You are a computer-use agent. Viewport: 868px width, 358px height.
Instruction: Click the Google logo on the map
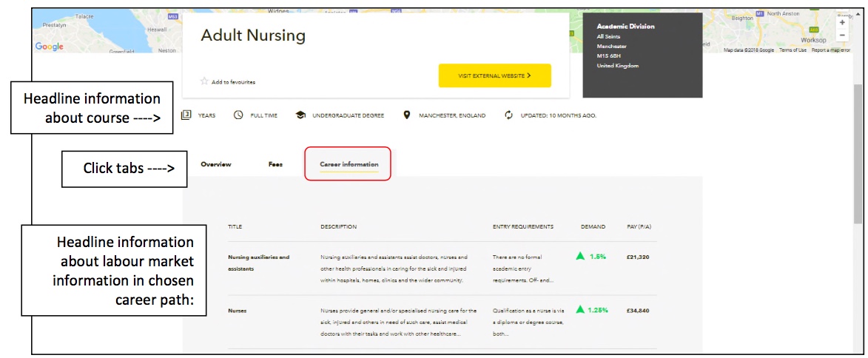click(50, 47)
